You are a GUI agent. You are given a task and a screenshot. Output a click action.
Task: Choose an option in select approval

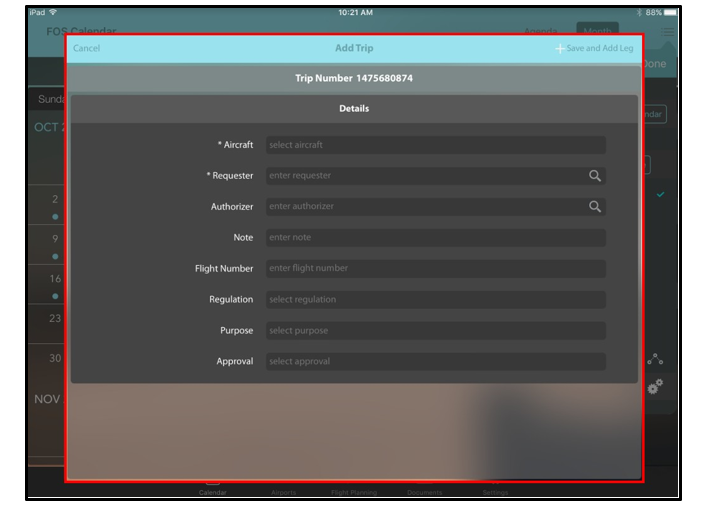pos(435,362)
